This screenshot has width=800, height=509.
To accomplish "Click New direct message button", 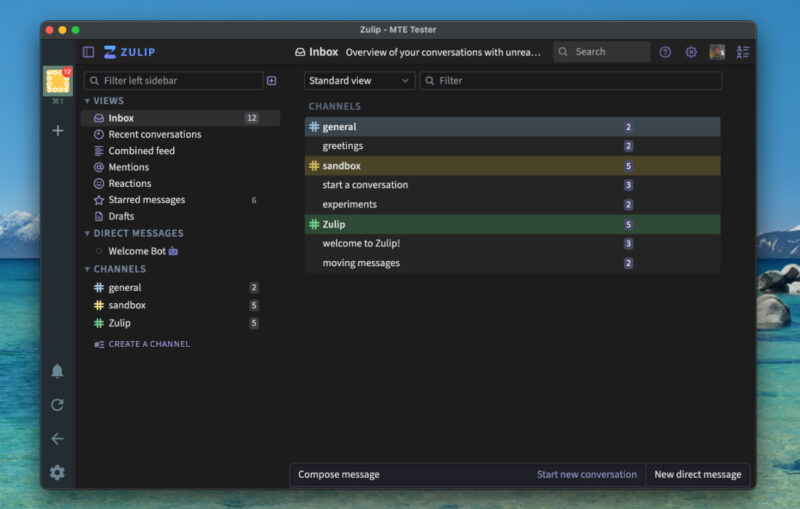I will [697, 474].
